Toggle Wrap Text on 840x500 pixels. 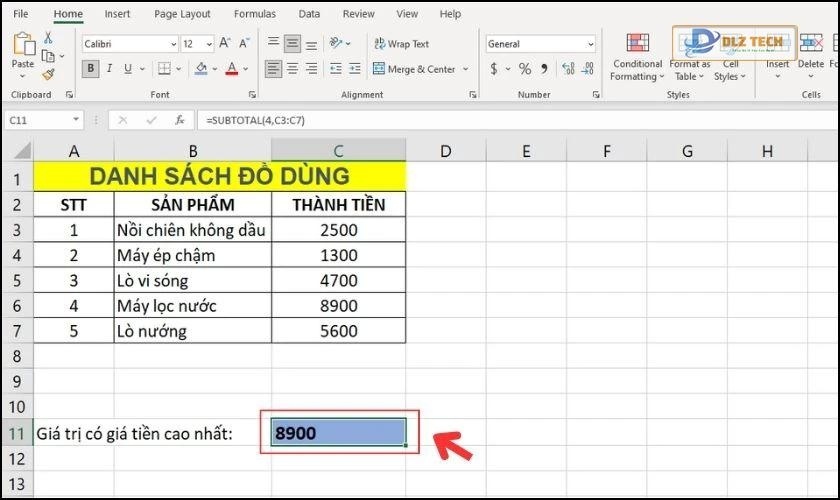tap(400, 44)
